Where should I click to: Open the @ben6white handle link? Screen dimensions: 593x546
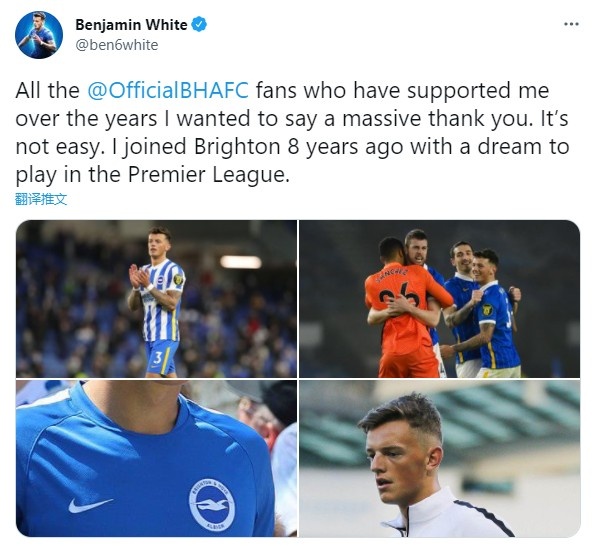[x=117, y=45]
